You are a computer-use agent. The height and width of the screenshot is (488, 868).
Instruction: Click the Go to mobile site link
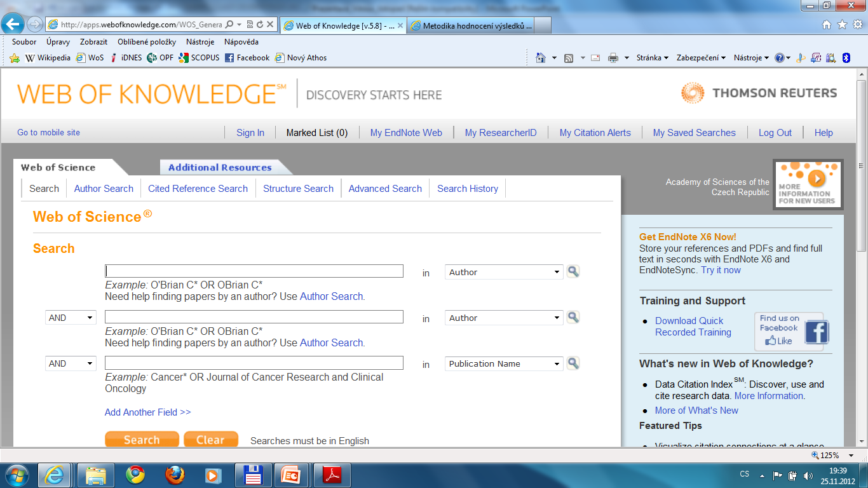click(48, 132)
